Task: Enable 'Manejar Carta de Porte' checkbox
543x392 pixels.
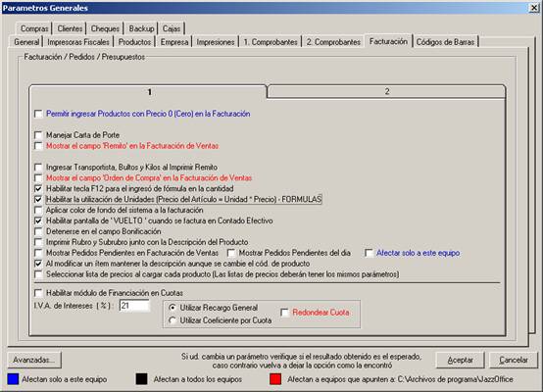Action: [x=38, y=135]
